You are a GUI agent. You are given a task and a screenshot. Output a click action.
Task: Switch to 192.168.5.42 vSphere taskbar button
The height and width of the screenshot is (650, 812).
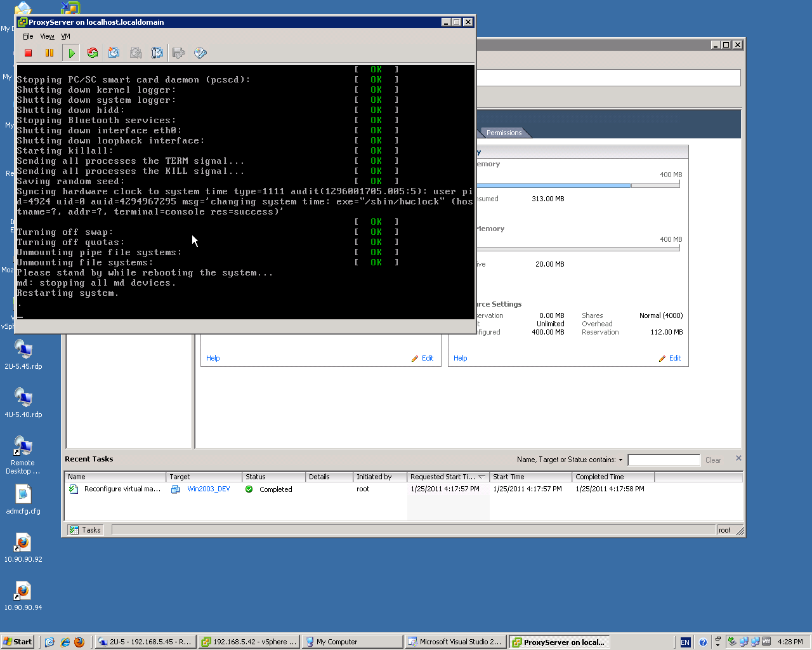pos(249,642)
